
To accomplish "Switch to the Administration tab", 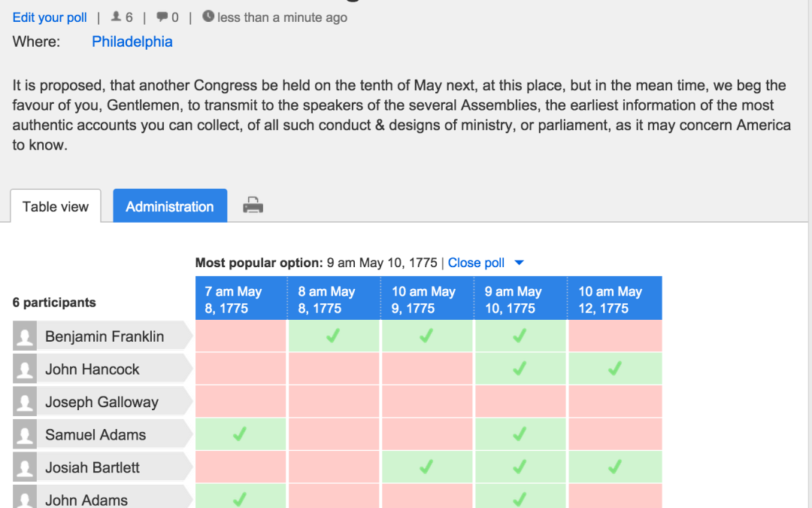I will (x=170, y=205).
